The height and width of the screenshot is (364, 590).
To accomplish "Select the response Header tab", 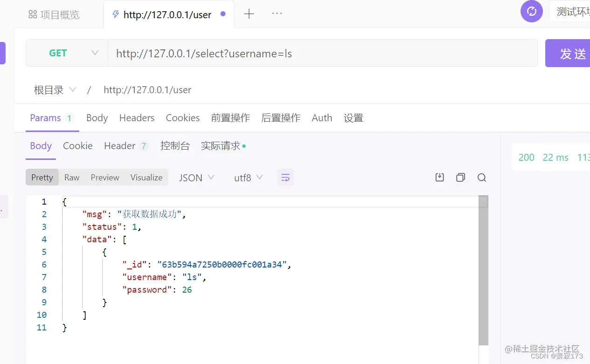I will point(126,146).
